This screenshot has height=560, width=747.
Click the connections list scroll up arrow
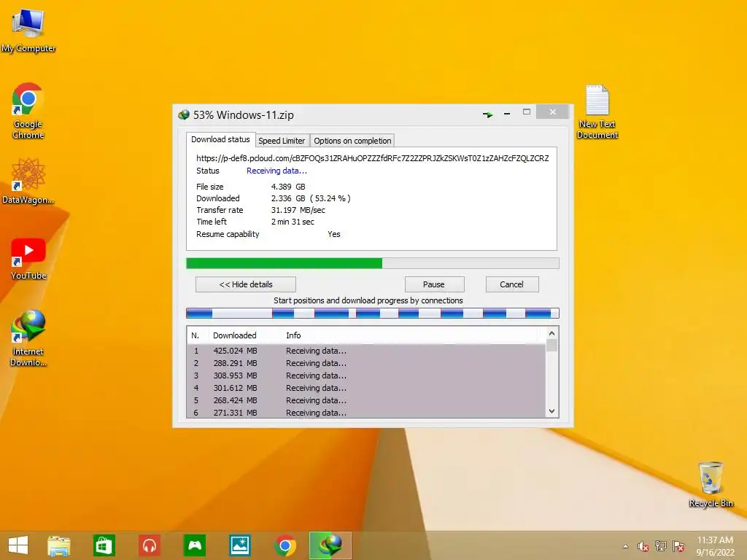(x=551, y=333)
